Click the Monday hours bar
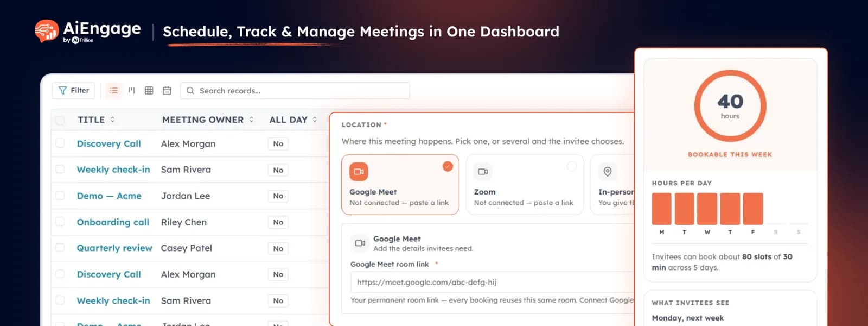The height and width of the screenshot is (326, 868). click(662, 209)
